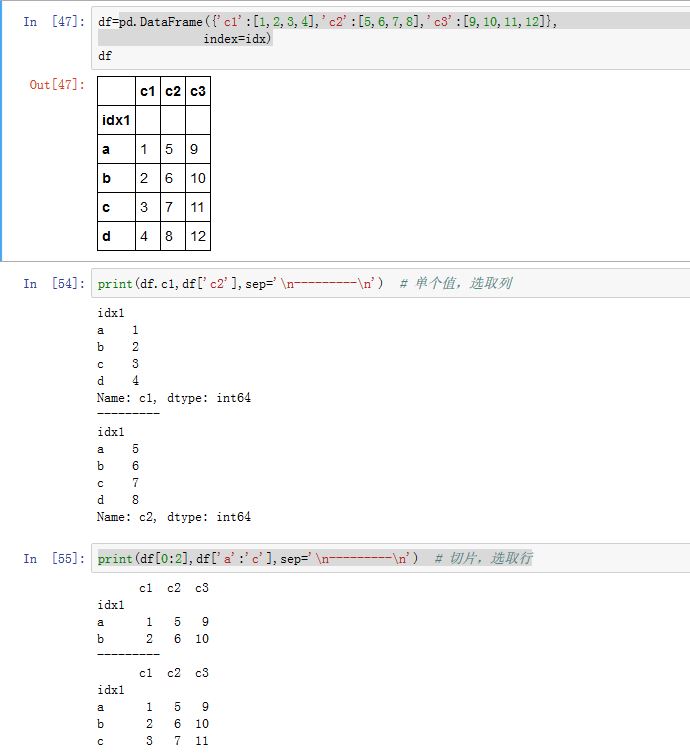
Task: Click table cell with value 12
Action: (x=197, y=237)
